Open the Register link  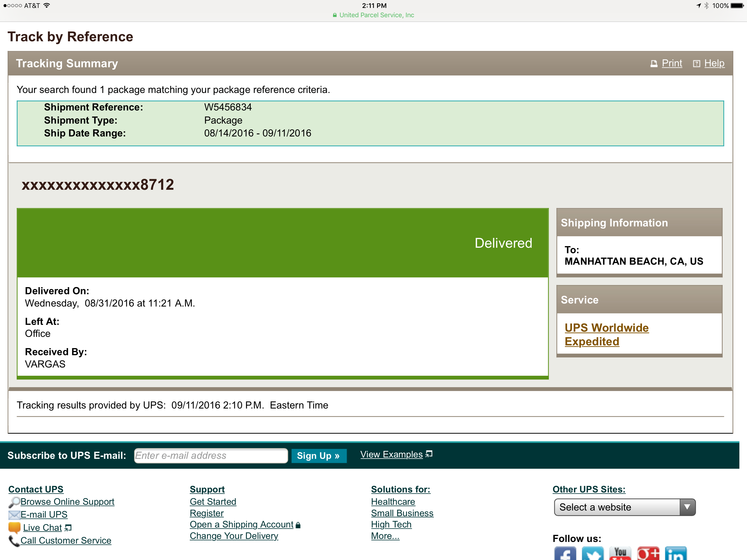tap(207, 513)
